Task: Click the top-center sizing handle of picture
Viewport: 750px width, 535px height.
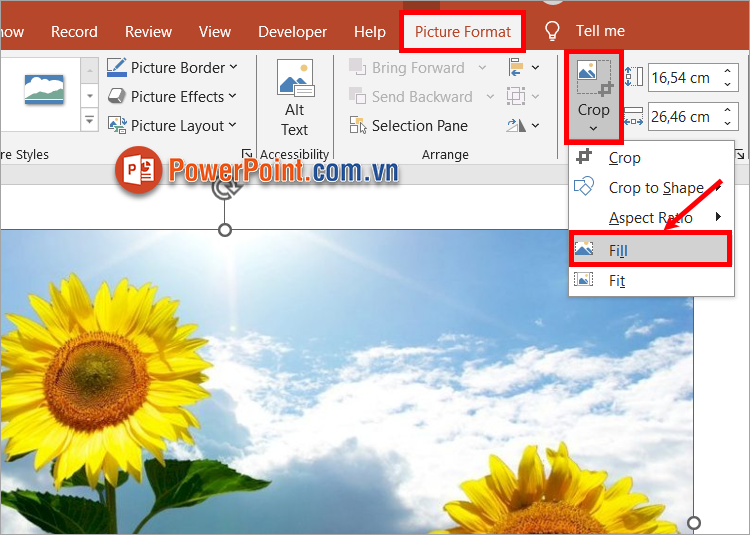Action: click(x=225, y=230)
